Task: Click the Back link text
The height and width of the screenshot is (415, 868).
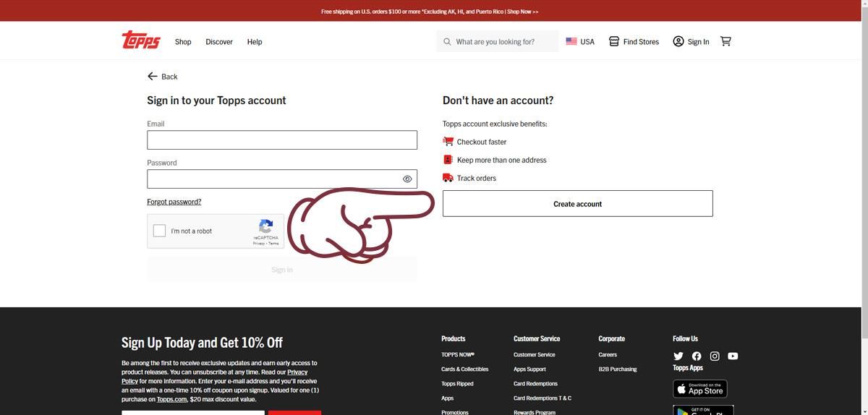Action: 169,77
